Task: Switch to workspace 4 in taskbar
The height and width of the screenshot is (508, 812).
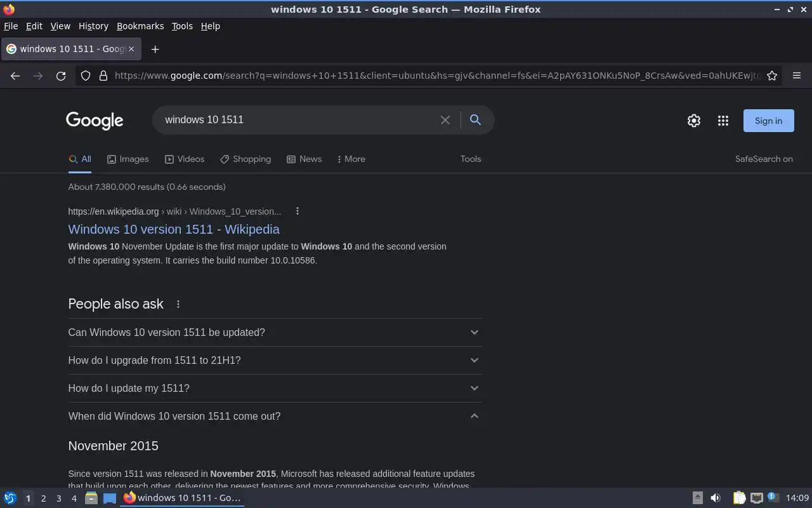Action: [74, 498]
